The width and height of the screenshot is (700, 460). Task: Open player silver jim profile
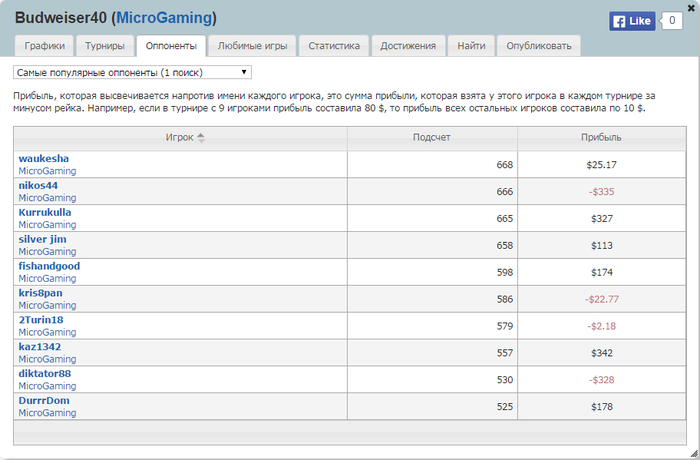42,239
